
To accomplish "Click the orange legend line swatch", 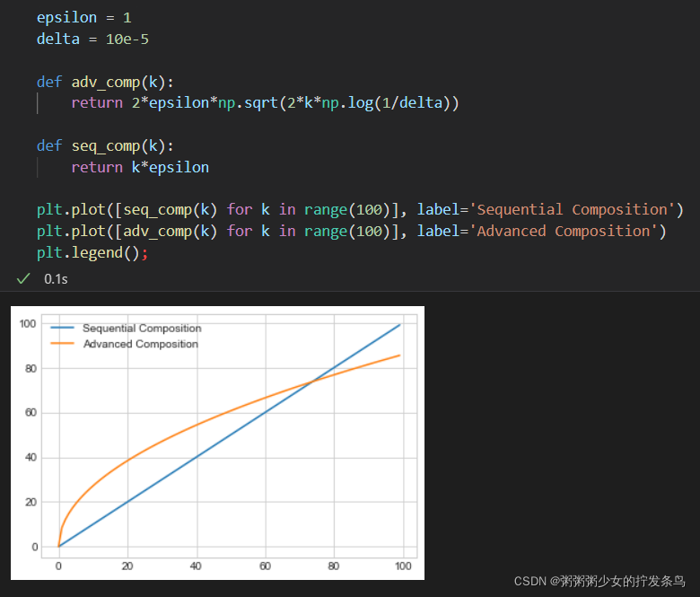I will coord(62,343).
